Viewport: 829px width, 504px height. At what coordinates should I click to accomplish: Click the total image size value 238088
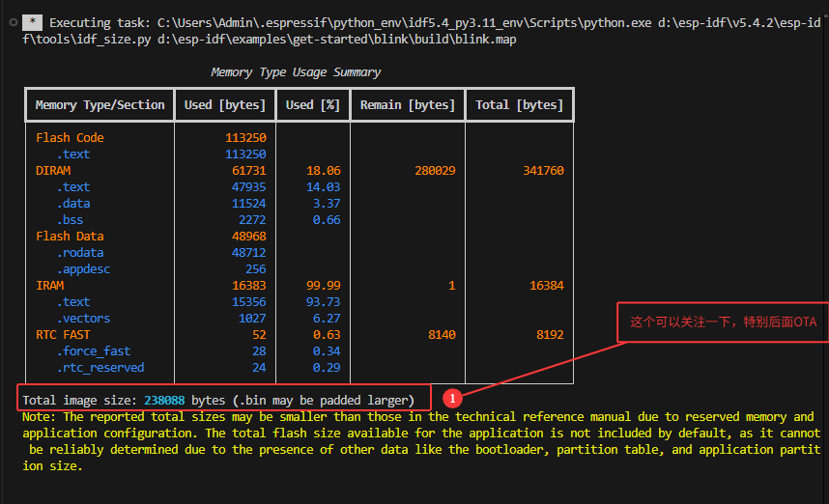pyautogui.click(x=164, y=401)
